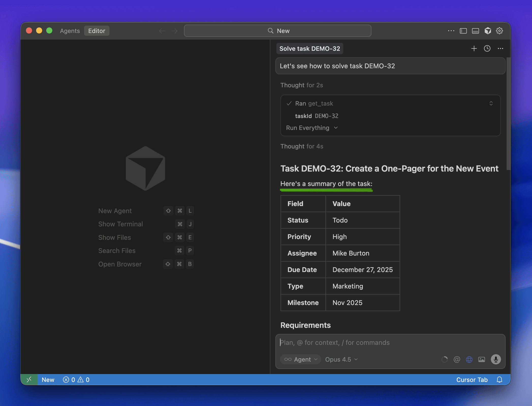Screen dimensions: 532x406
Task: Switch to the Agents tab
Action: tap(70, 31)
